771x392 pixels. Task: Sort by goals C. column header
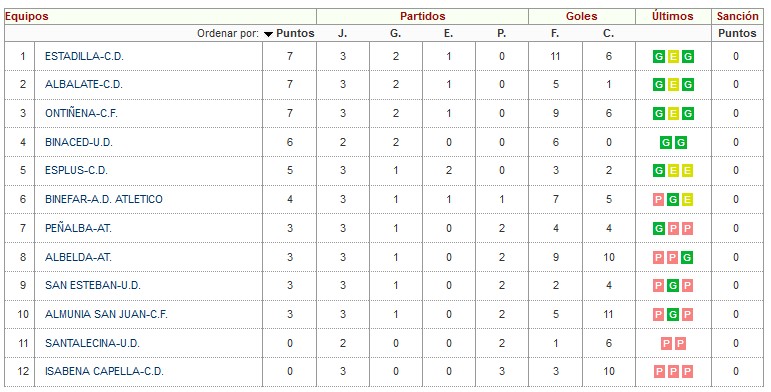(609, 33)
